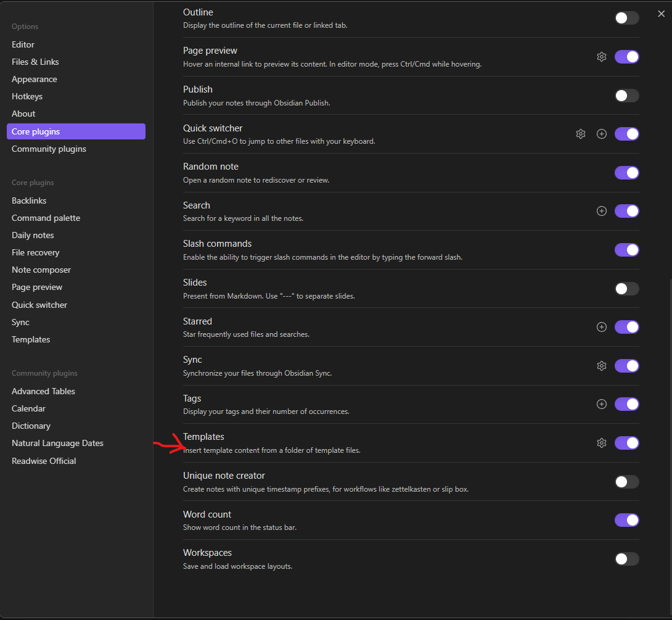Click Search hotkey plus icon
Screen dimensions: 672x620
tap(601, 211)
